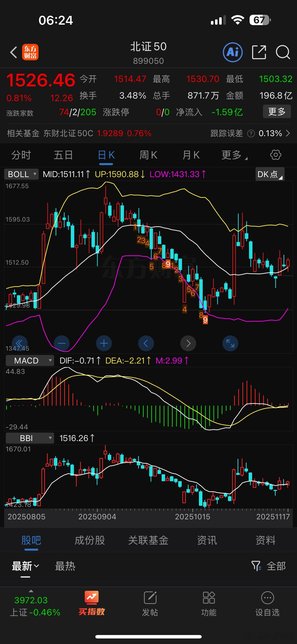This screenshot has height=644, width=297.
Task: Open the search magnifier icon
Action: (x=283, y=52)
